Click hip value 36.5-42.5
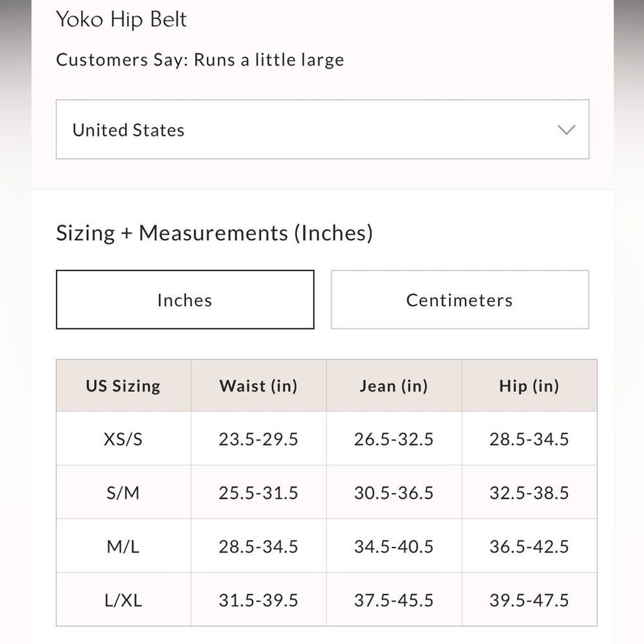The height and width of the screenshot is (644, 644). tap(529, 547)
